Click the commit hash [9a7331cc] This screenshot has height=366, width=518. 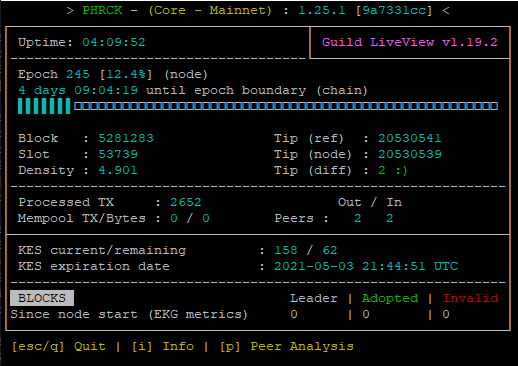[x=394, y=10]
